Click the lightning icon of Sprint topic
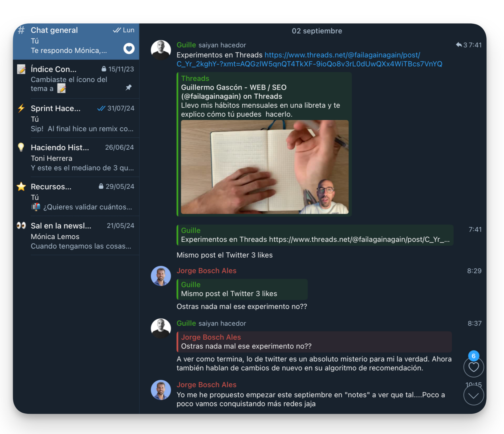This screenshot has height=434, width=504. click(x=21, y=108)
